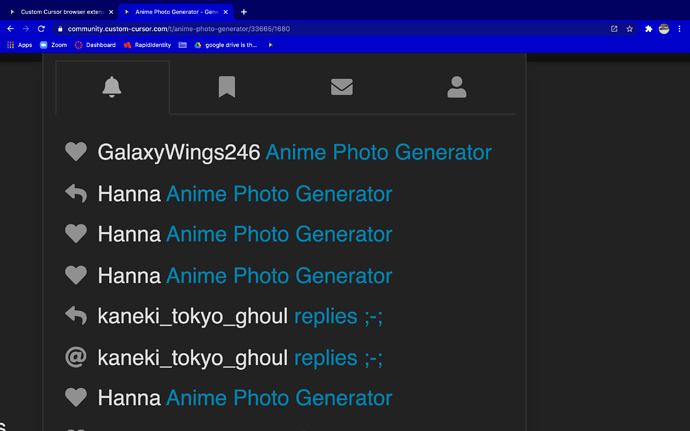Screen dimensions: 690x431
Task: Go back to the previous page
Action: tap(10, 29)
